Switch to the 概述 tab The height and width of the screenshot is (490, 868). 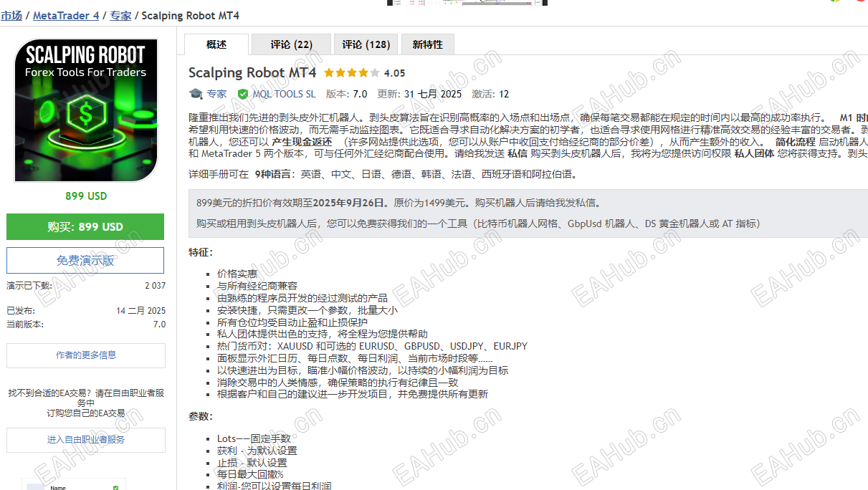point(216,44)
